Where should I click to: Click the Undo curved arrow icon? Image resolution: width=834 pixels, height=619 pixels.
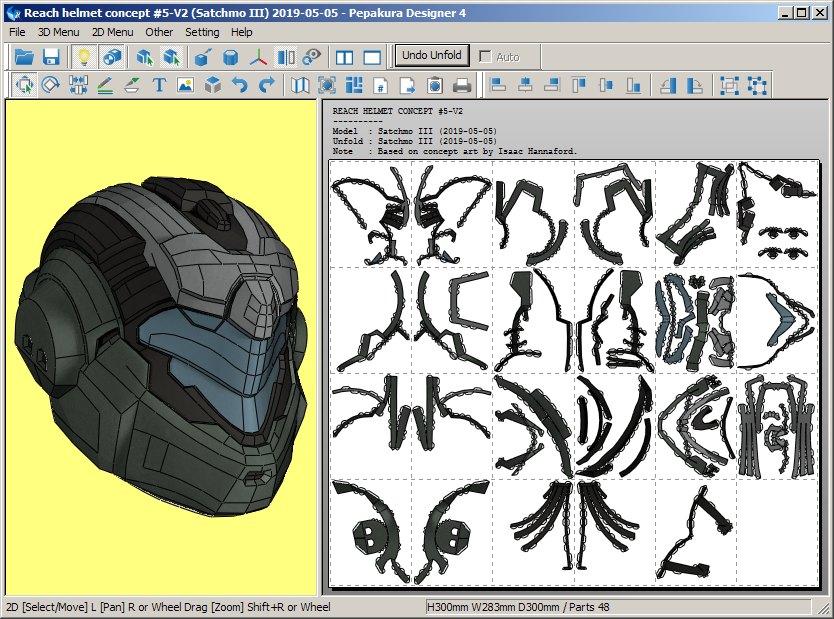point(240,85)
